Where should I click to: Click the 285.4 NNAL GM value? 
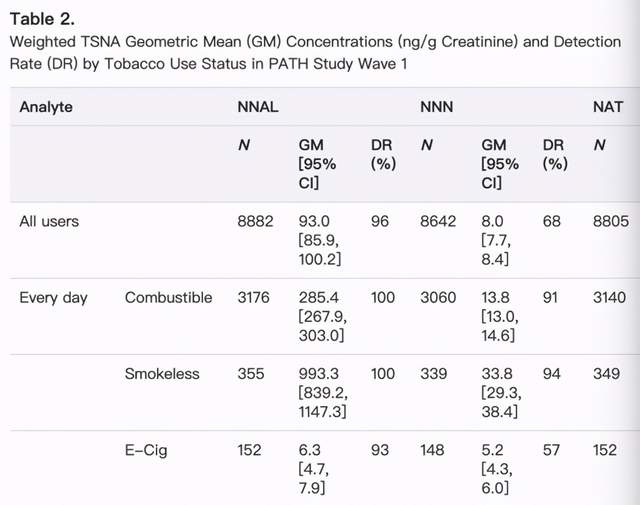click(318, 298)
